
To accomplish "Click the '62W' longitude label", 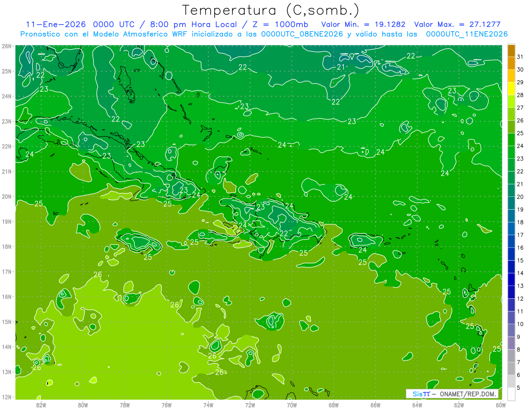I will pos(459,405).
